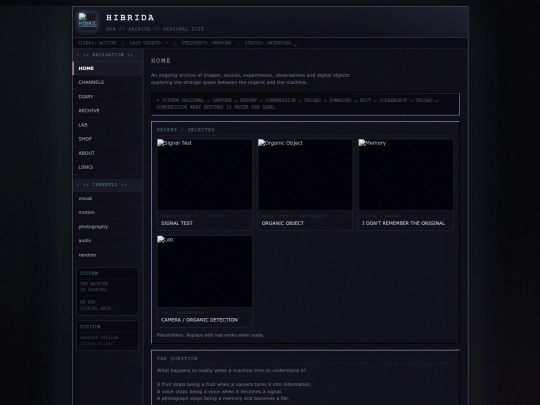This screenshot has width=540, height=405.
Task: Select the motion channel
Action: [x=108, y=212]
